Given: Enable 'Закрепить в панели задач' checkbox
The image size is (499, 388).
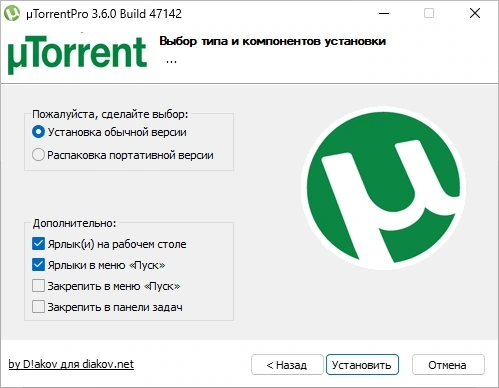Looking at the screenshot, I should click(38, 307).
